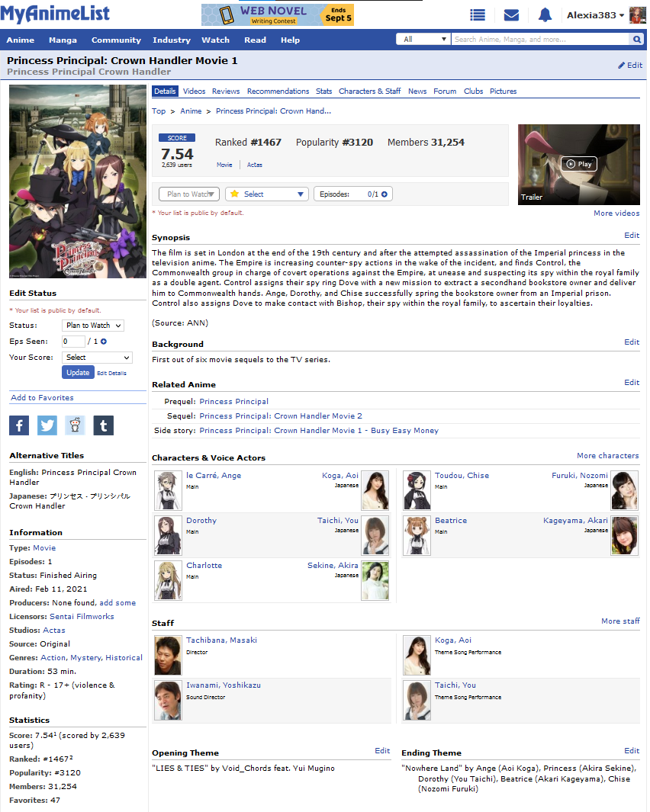Share on Reddit icon
The width and height of the screenshot is (650, 812).
click(76, 425)
